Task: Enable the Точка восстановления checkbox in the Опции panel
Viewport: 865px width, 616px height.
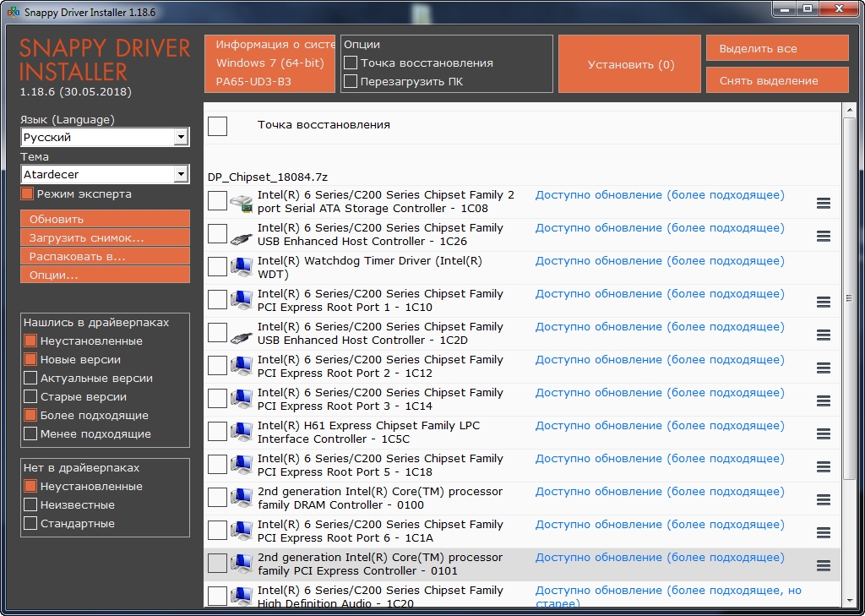Action: click(x=351, y=63)
